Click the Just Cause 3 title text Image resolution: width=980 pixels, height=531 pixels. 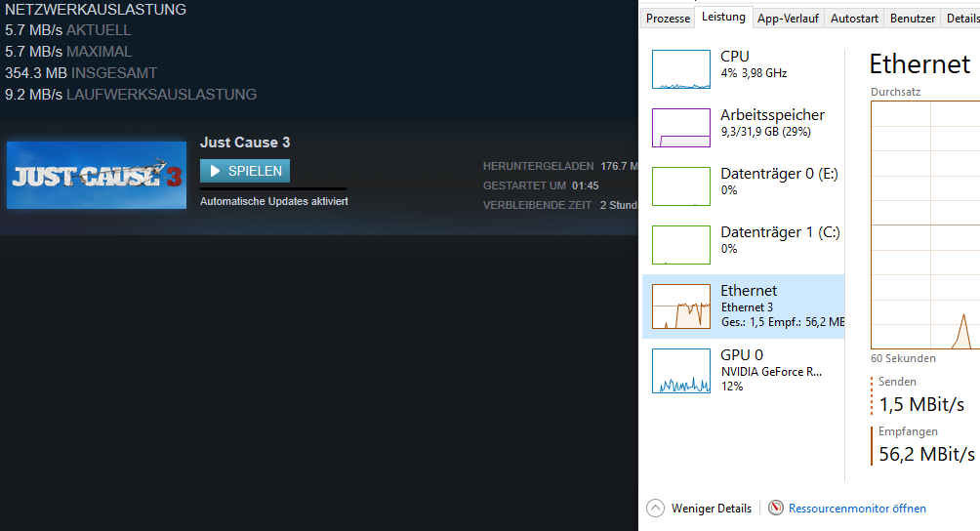pos(245,143)
